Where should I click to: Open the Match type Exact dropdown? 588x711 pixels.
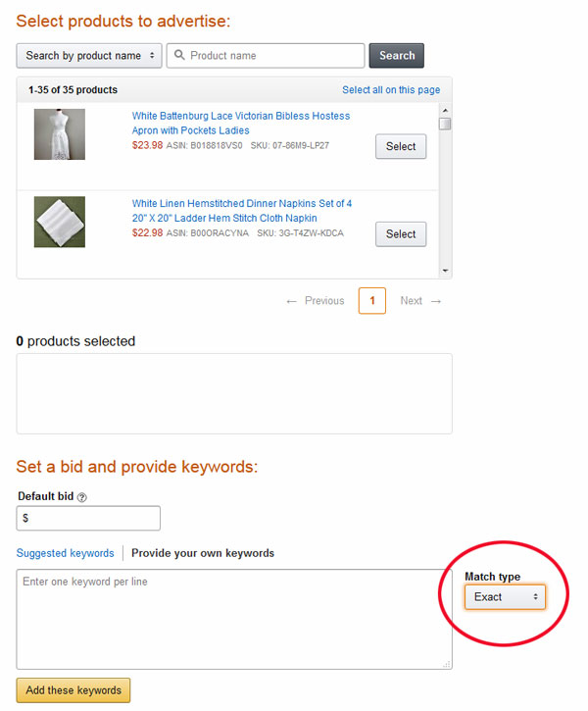[x=505, y=596]
